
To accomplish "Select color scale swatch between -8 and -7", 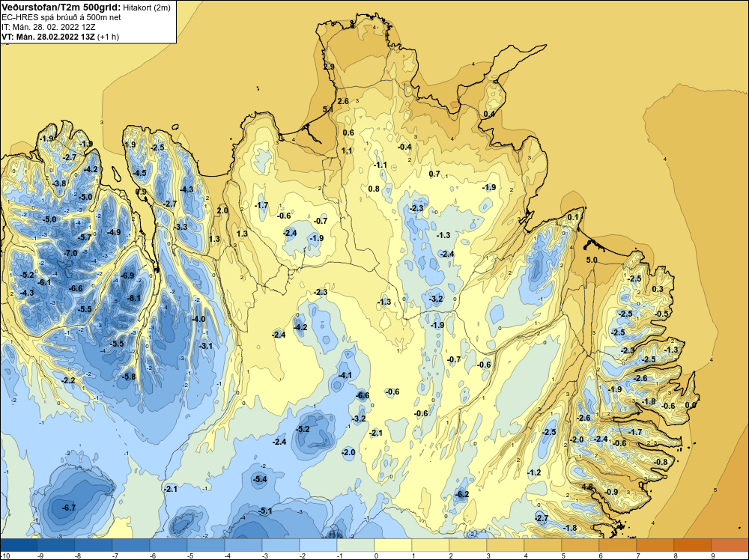I will point(94,545).
